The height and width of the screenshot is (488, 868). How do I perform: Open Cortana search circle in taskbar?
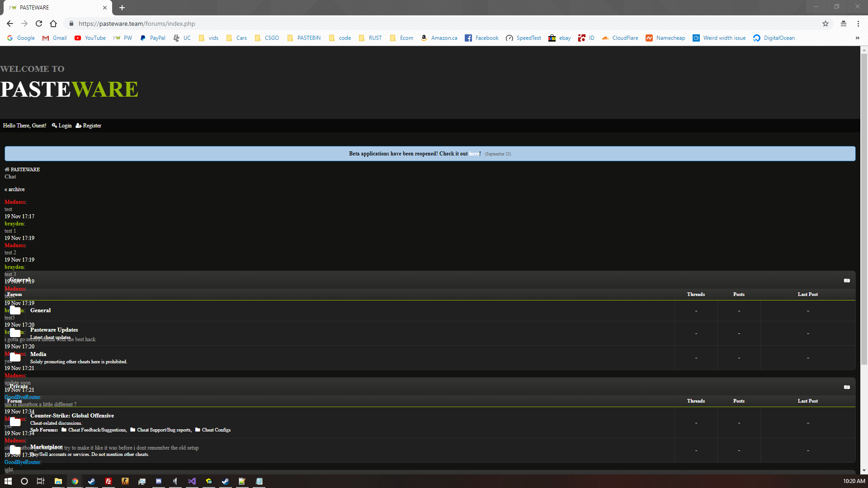pos(24,481)
